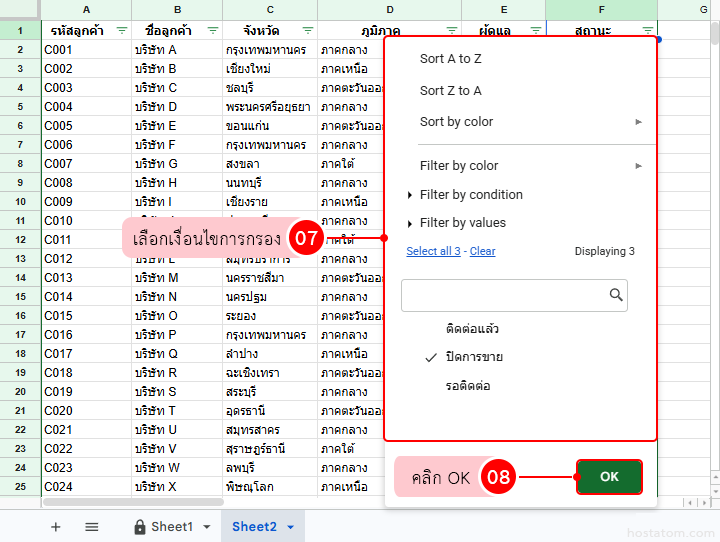The height and width of the screenshot is (542, 720).
Task: Click cell containing C010
Action: coord(86,221)
